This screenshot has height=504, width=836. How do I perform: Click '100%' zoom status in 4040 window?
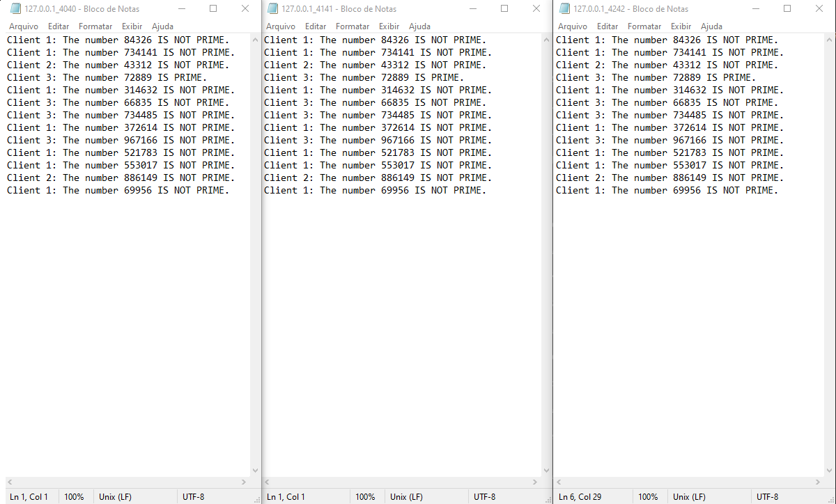(x=75, y=497)
